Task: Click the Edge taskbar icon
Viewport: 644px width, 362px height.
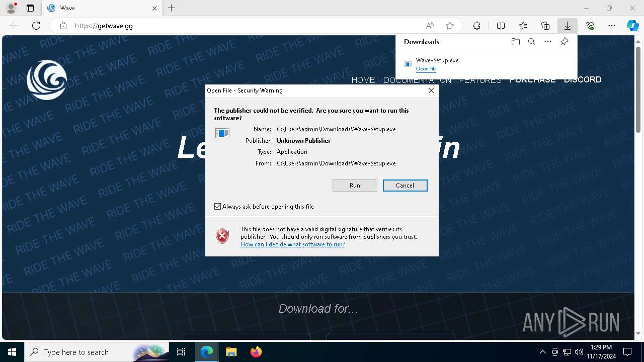Action: click(207, 352)
